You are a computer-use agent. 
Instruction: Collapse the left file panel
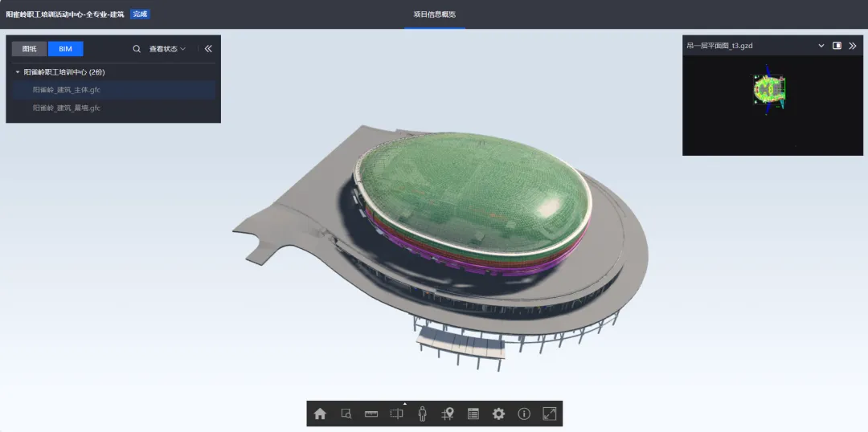tap(208, 49)
